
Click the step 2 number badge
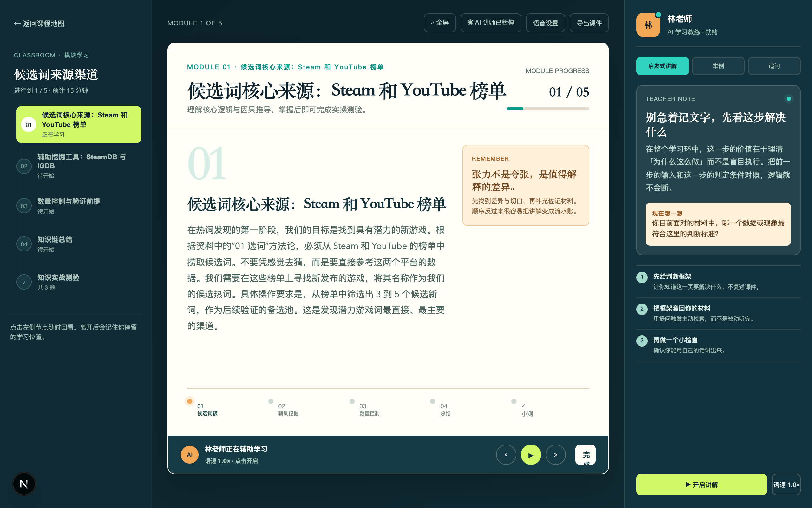642,309
